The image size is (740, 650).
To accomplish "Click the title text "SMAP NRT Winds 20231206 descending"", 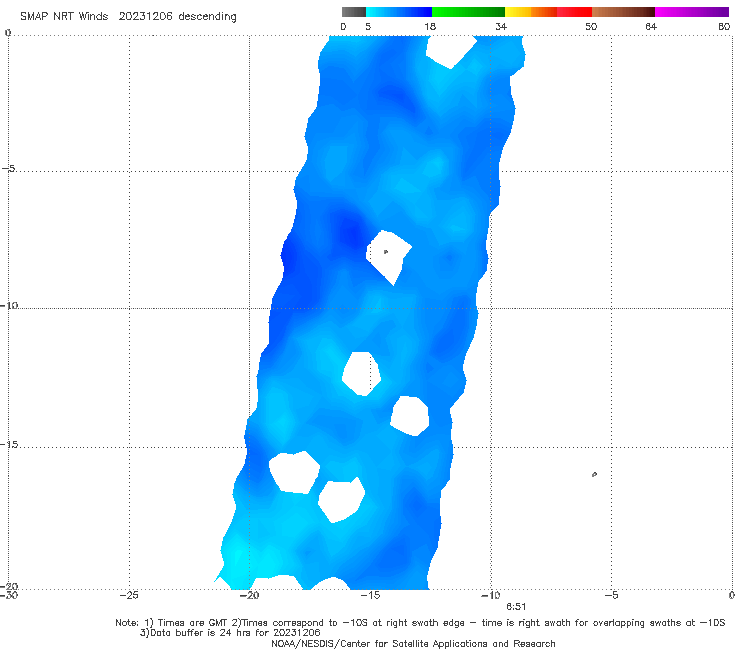I will pos(128,17).
